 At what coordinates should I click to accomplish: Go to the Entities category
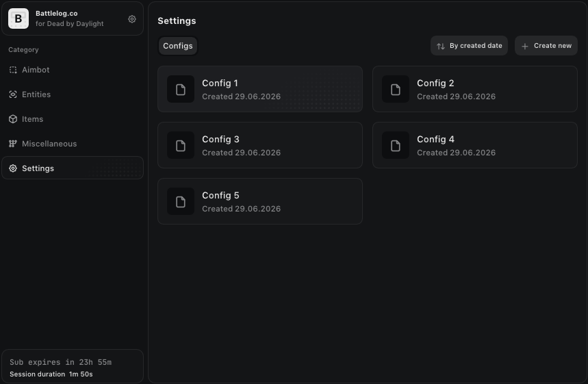click(73, 94)
